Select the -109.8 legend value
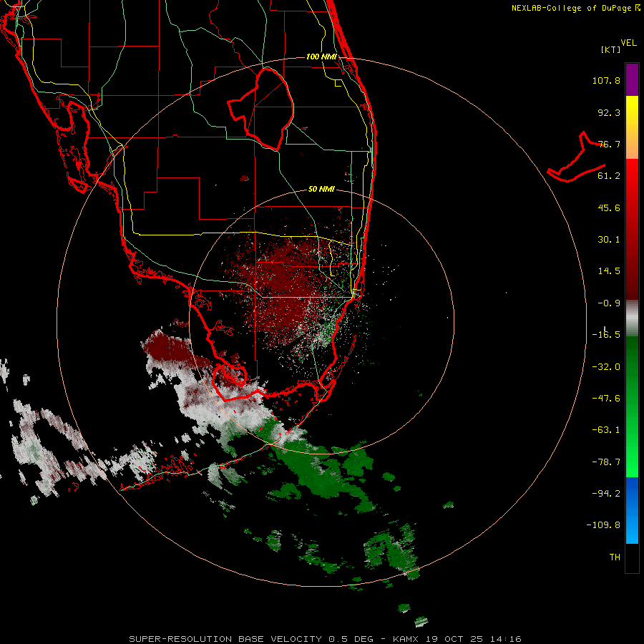This screenshot has width=644, height=644. (x=603, y=525)
